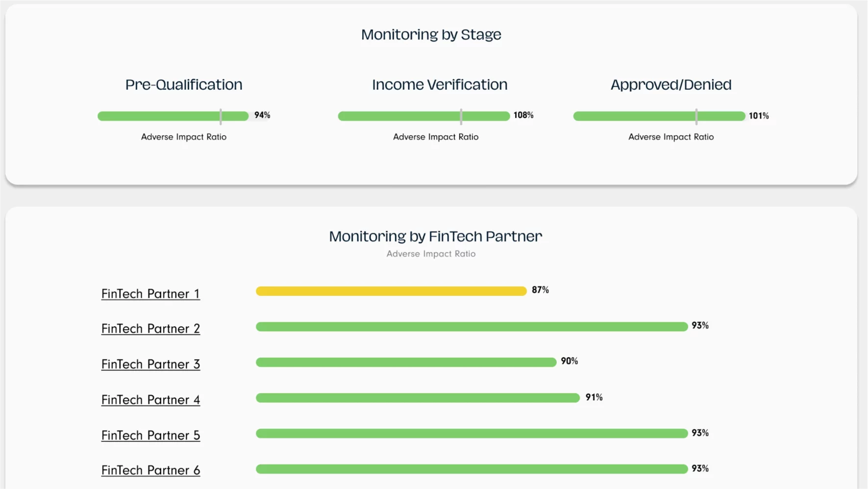868x489 pixels.
Task: Click the 87% value for Partner 1
Action: pos(540,290)
